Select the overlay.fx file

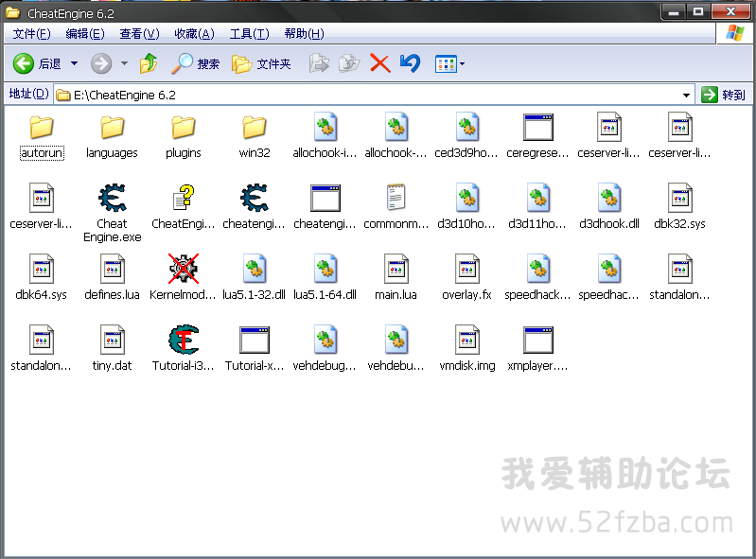pyautogui.click(x=466, y=277)
